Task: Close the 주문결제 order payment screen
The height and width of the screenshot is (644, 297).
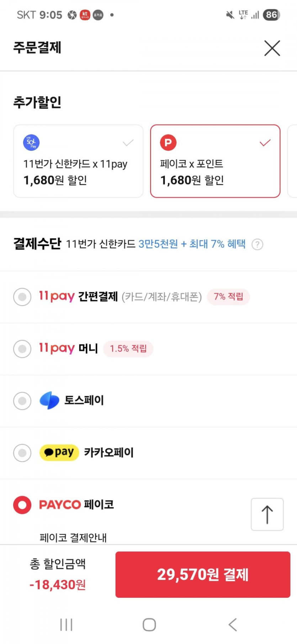Action: (272, 48)
